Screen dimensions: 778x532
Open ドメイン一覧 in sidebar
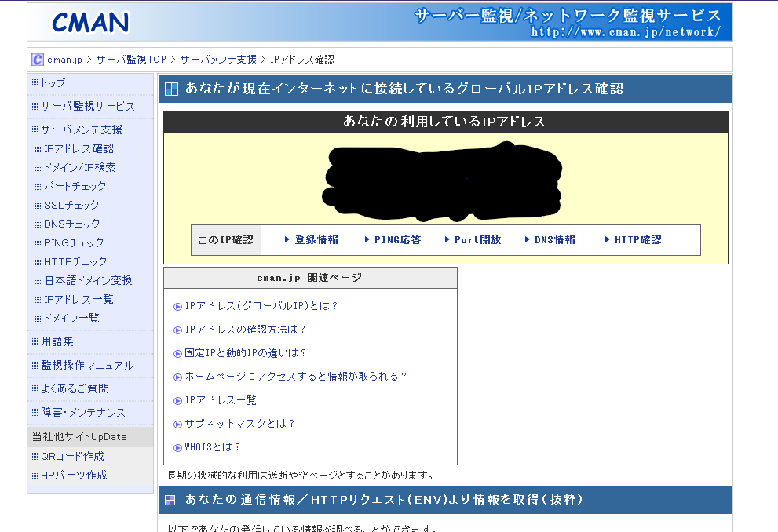coord(71,319)
